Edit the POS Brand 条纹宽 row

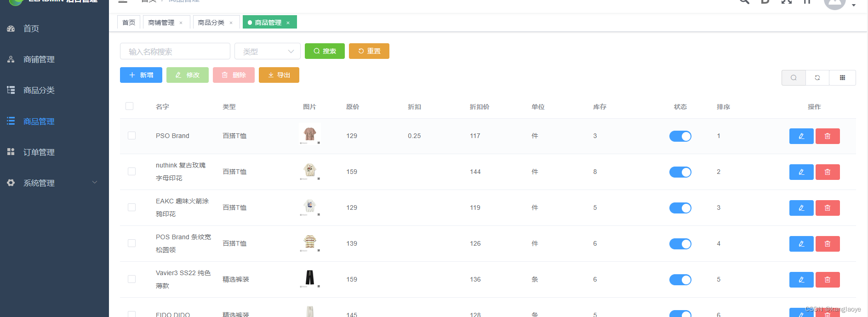click(801, 244)
